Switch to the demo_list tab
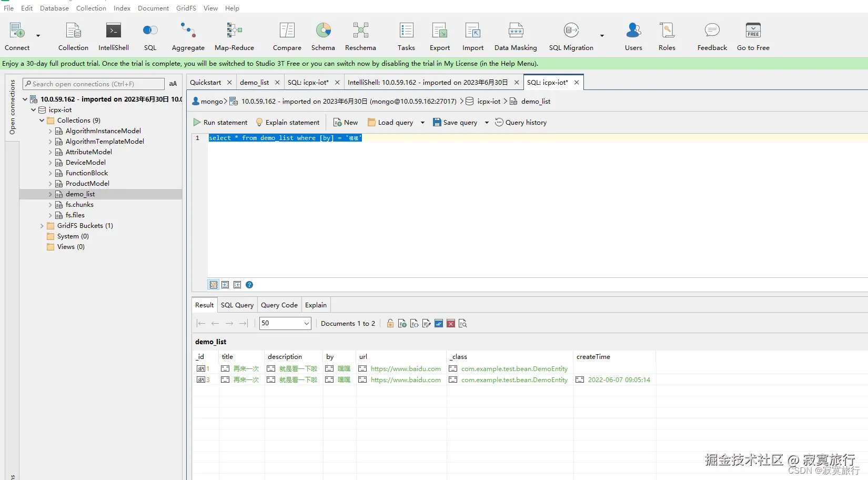The image size is (868, 480). 254,82
